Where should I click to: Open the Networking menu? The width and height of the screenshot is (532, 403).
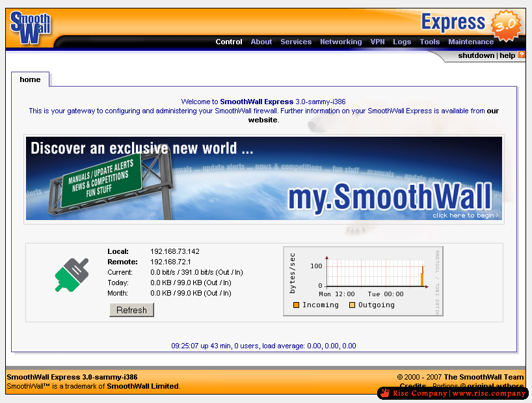click(341, 42)
